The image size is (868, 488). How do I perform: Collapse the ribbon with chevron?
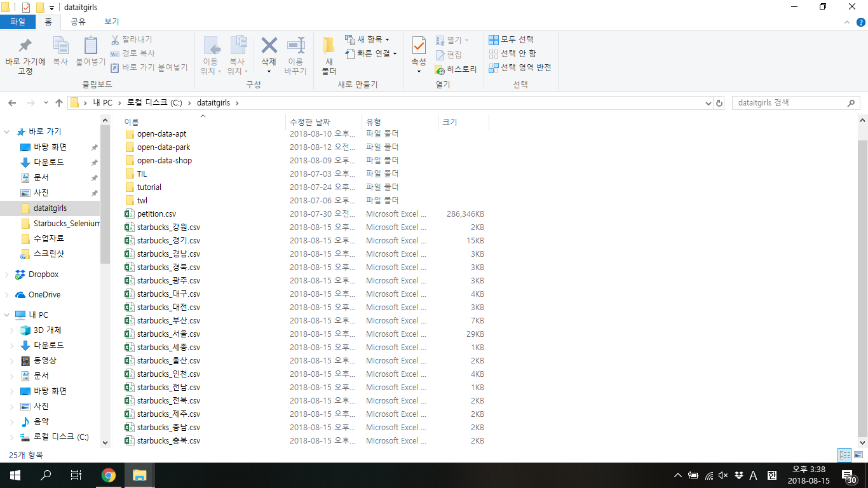pyautogui.click(x=846, y=22)
